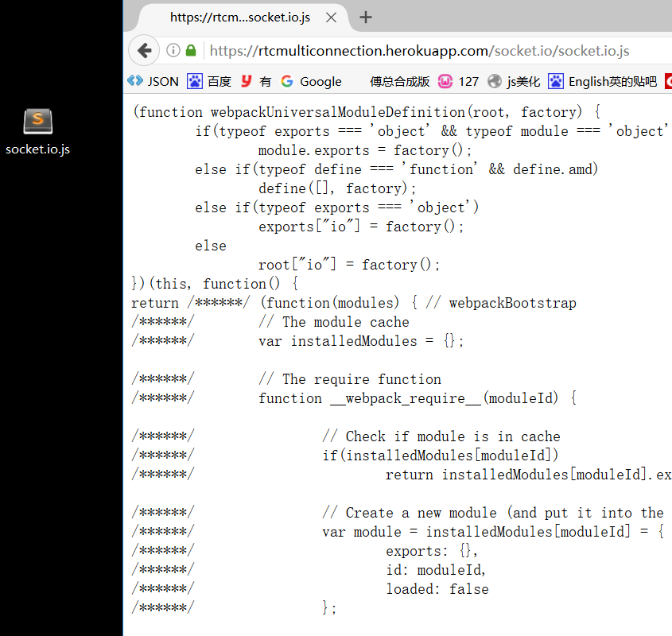Close the socket.io.js tab with its X
The height and width of the screenshot is (636, 672).
click(332, 16)
